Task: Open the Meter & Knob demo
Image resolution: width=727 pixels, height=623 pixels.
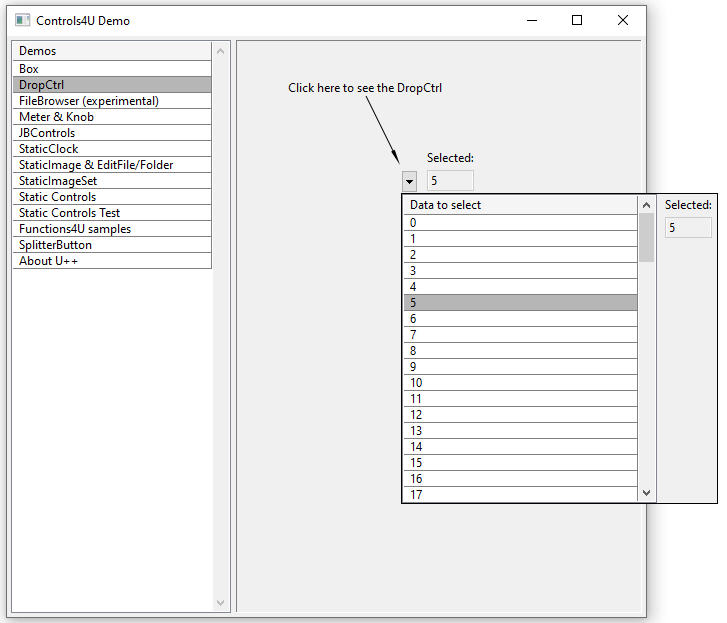Action: coord(112,117)
